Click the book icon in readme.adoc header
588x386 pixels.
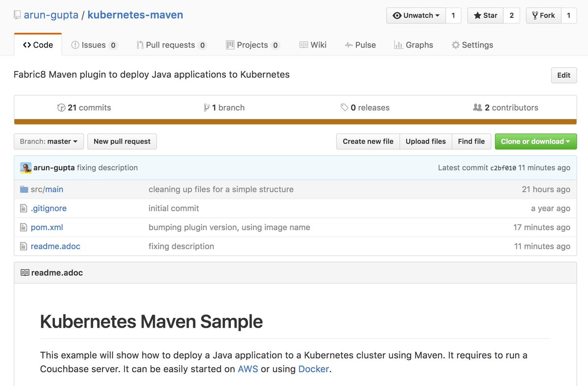click(25, 273)
